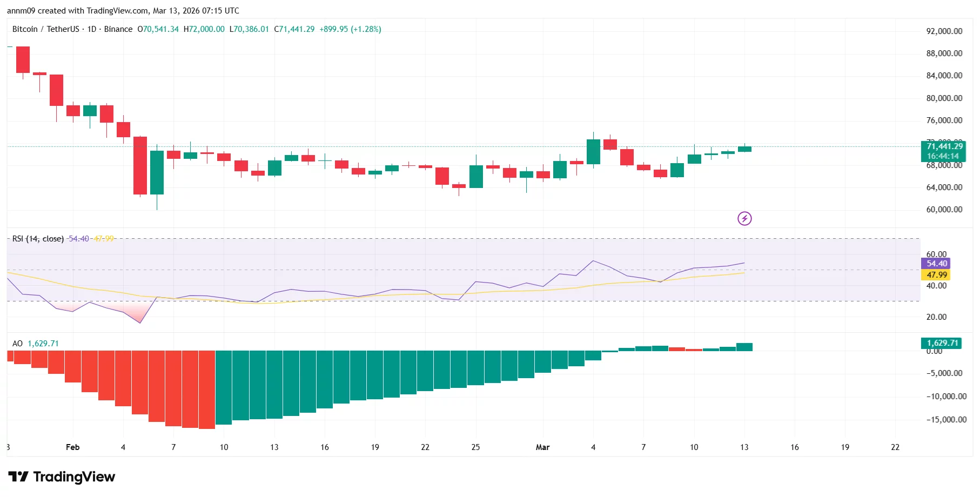This screenshot has width=980, height=497.
Task: Click the lightning bolt instant-trading icon
Action: coord(744,218)
